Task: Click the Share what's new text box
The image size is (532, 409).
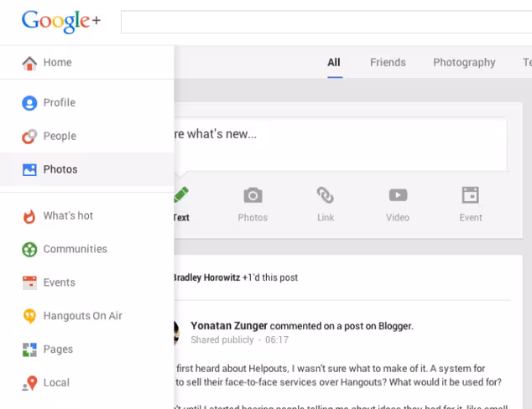Action: click(341, 145)
